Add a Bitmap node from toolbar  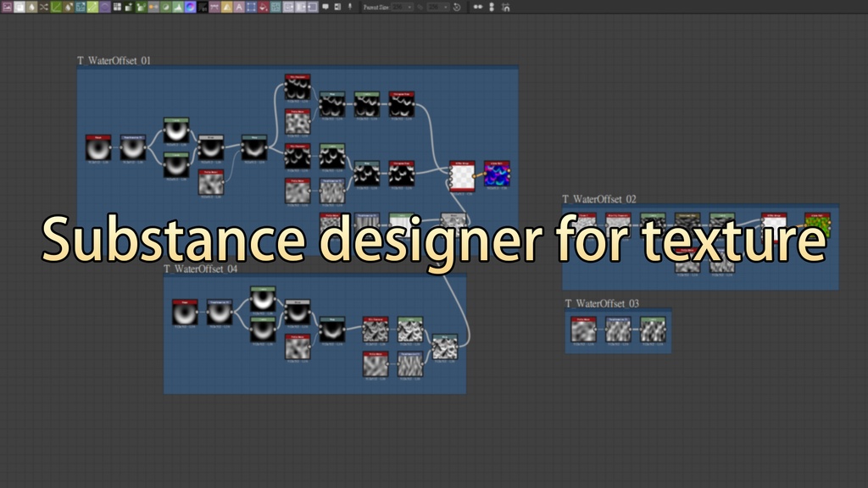tap(7, 7)
